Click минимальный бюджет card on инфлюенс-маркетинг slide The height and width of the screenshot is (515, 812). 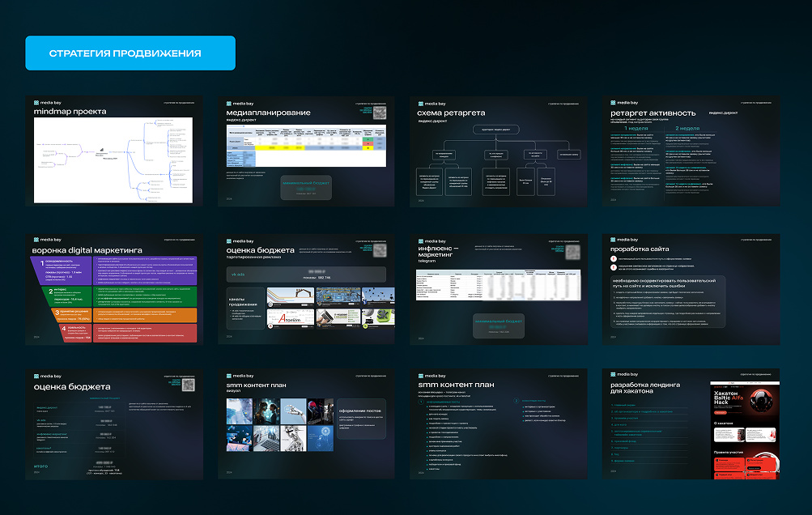pos(499,326)
